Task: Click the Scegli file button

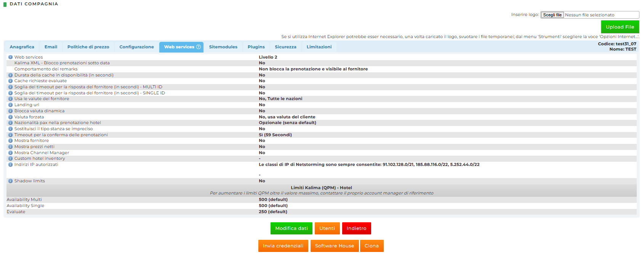Action: (552, 15)
